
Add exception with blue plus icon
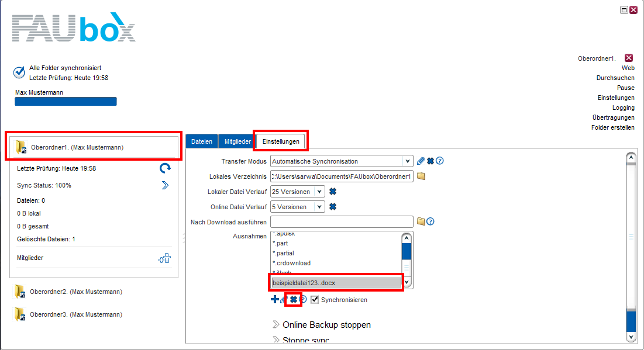click(x=275, y=300)
